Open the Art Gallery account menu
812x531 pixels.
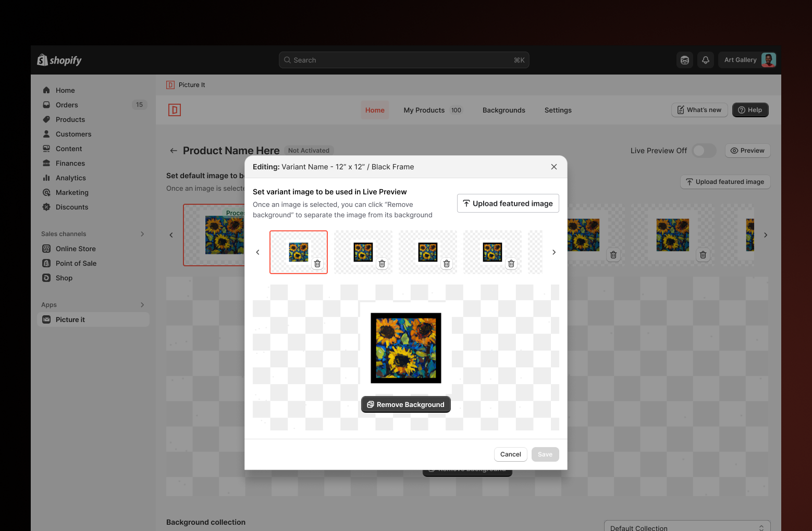(748, 60)
